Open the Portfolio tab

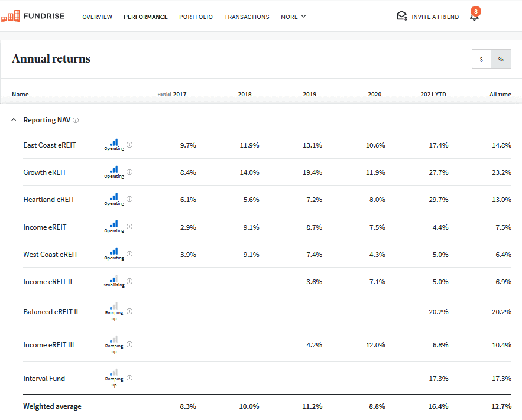[x=196, y=17]
